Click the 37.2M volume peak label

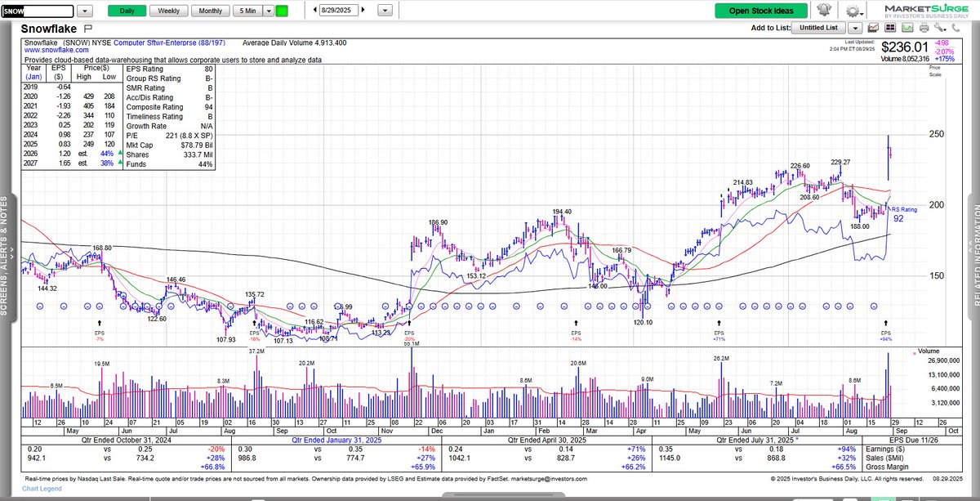tap(256, 351)
